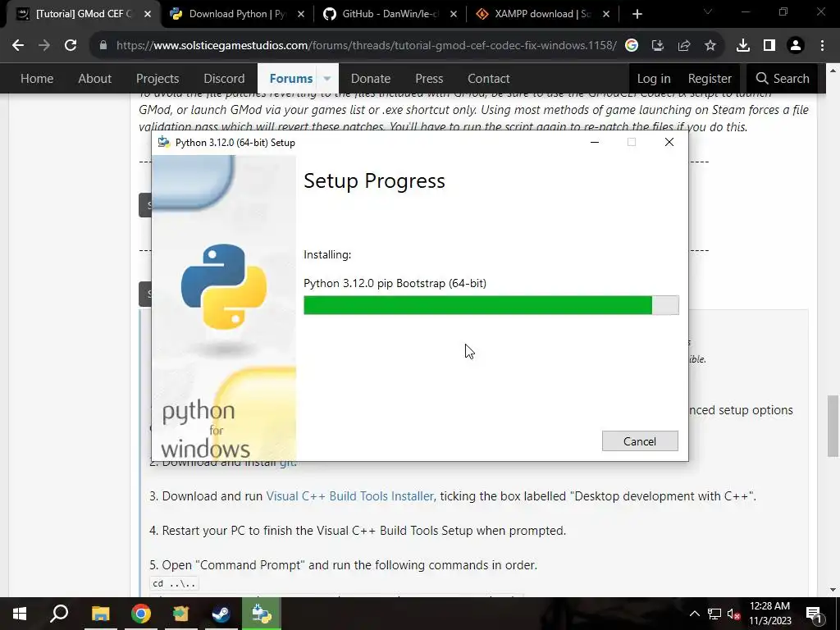This screenshot has width=840, height=630.
Task: Close the Download Python tab
Action: (x=301, y=14)
